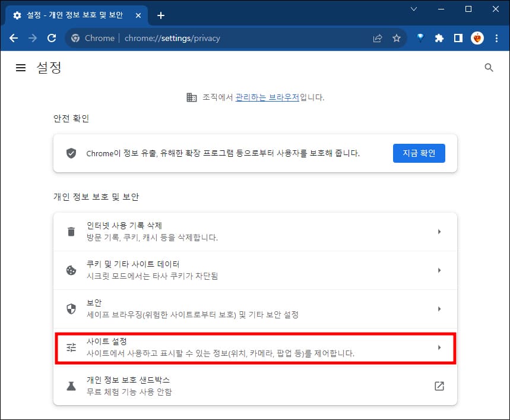Open the settings search via magnifier icon
This screenshot has width=510, height=420.
click(x=489, y=68)
